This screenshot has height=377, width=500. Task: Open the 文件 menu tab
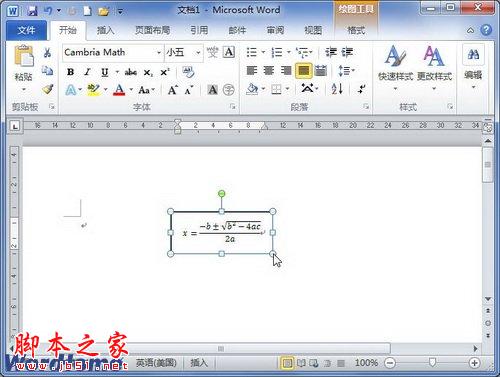coord(26,31)
